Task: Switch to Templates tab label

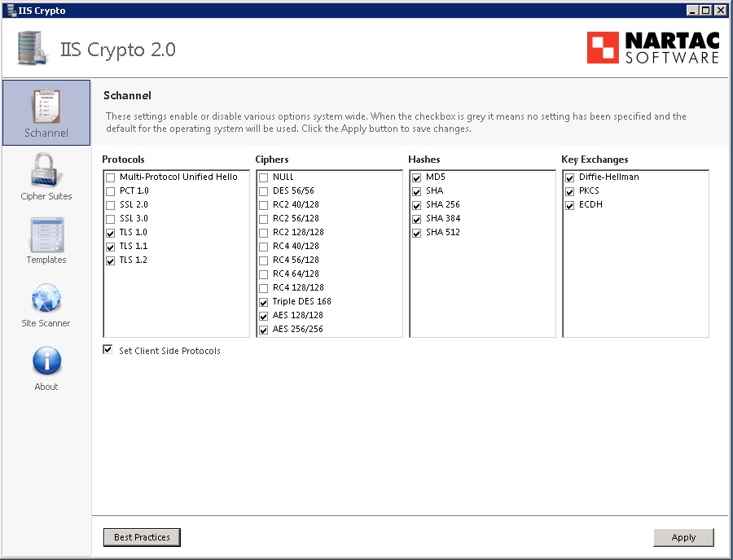Action: click(46, 260)
